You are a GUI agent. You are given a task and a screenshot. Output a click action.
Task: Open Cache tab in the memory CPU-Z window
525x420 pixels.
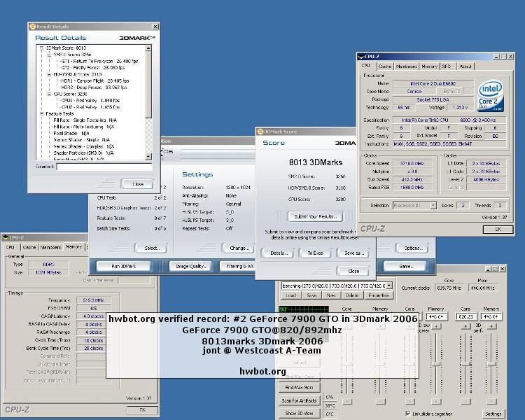29,247
